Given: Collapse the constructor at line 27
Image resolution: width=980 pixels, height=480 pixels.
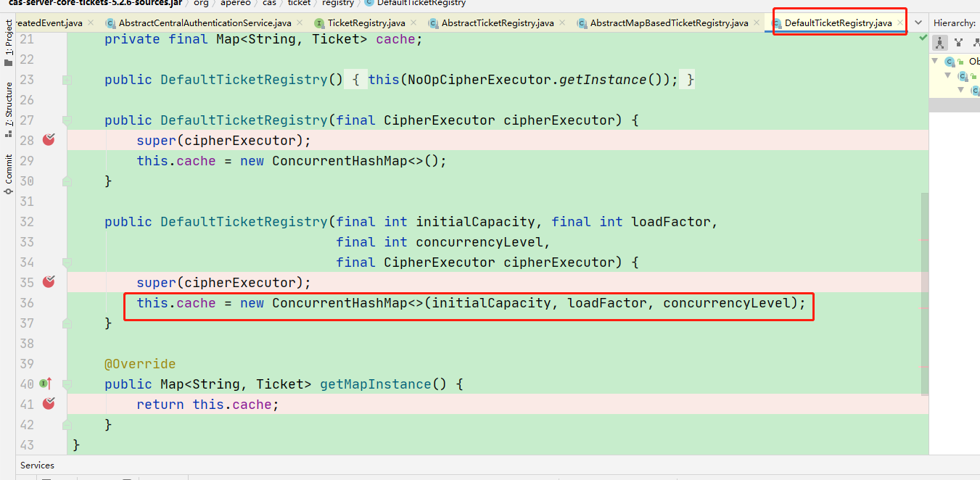Looking at the screenshot, I should click(x=67, y=120).
